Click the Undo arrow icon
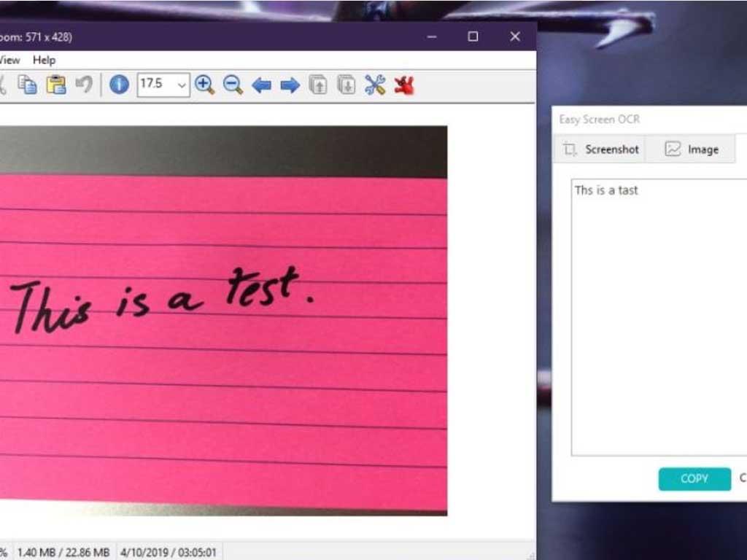Viewport: 747px width, 560px height. [84, 85]
